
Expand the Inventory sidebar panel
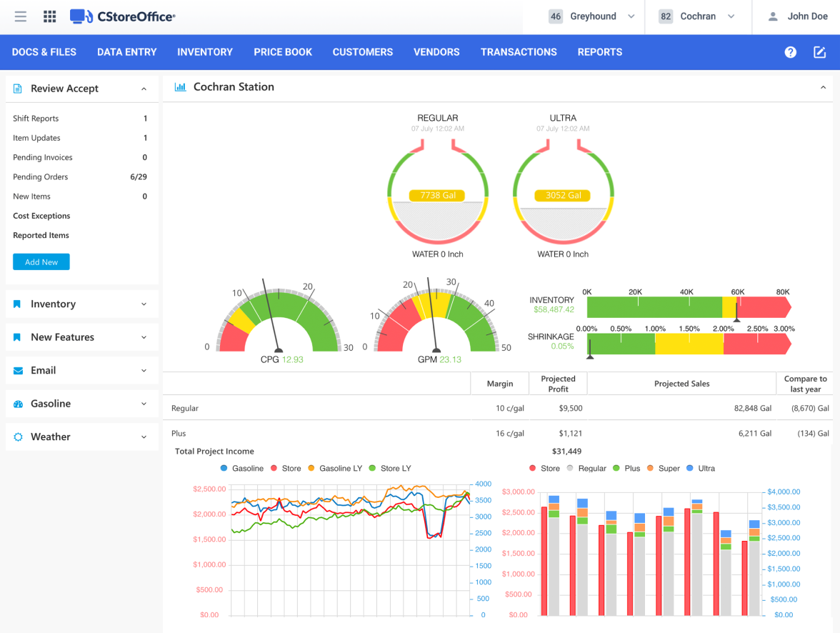82,304
